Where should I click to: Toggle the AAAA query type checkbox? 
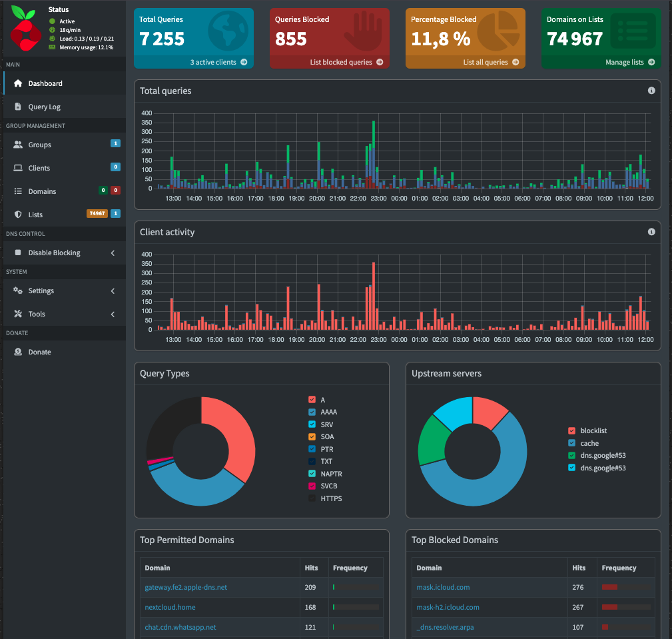pos(312,412)
